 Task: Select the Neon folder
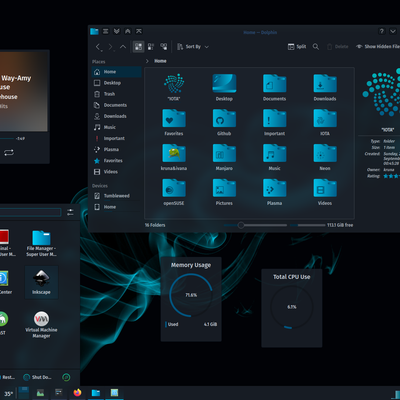[x=325, y=157]
